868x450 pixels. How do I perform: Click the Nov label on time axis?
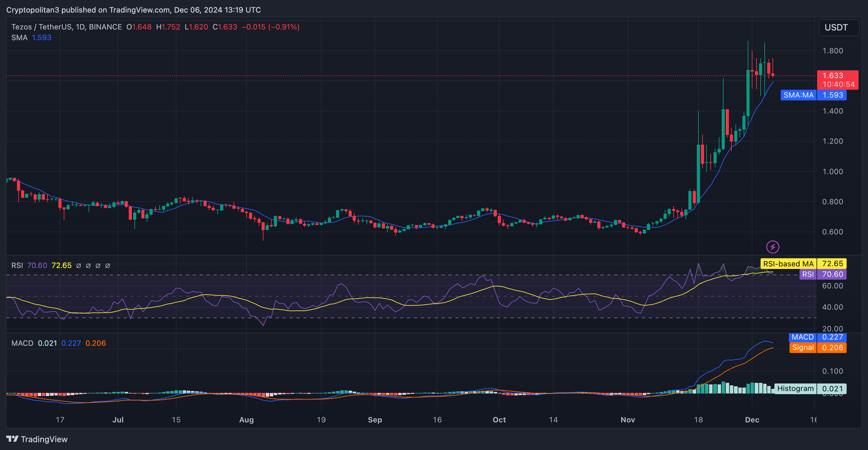tap(628, 420)
